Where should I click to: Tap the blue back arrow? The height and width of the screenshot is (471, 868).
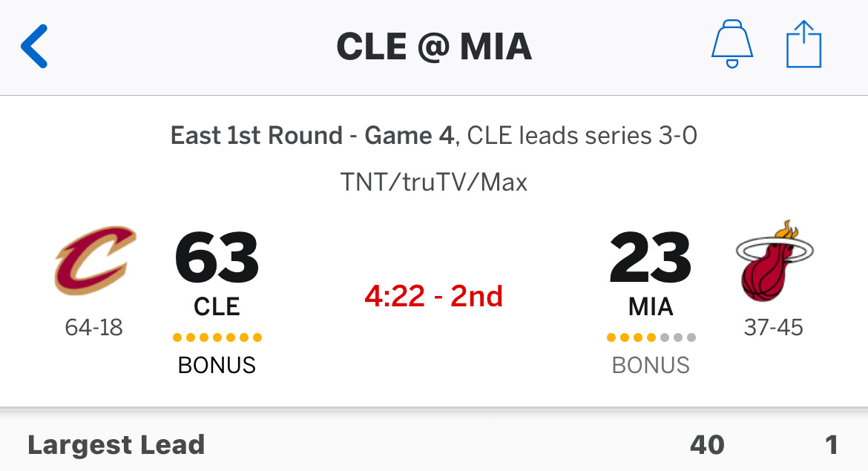point(34,47)
